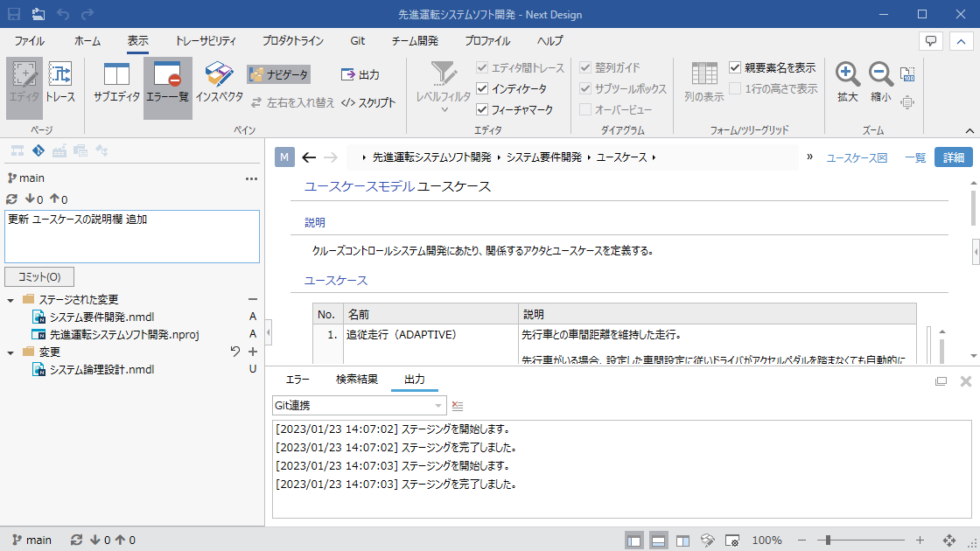Click the save icon in the title bar
The height and width of the screenshot is (551, 980).
[x=14, y=14]
